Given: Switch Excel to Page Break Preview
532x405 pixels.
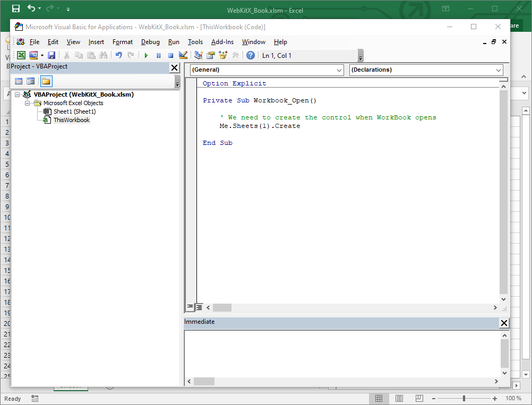Looking at the screenshot, I should point(419,398).
